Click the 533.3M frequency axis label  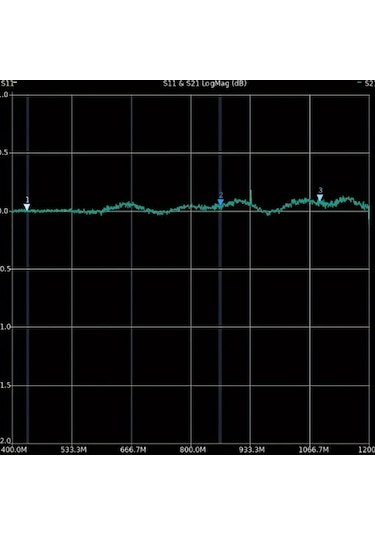point(74,450)
